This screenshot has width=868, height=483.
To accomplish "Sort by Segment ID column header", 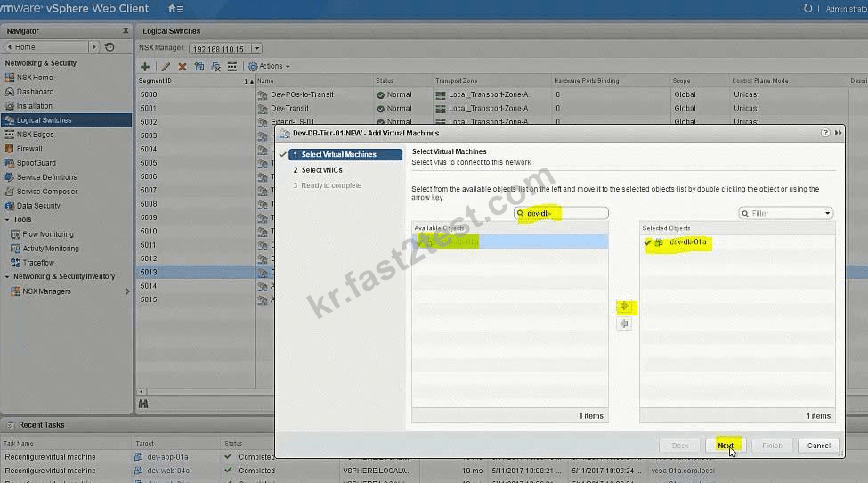I will click(x=194, y=81).
